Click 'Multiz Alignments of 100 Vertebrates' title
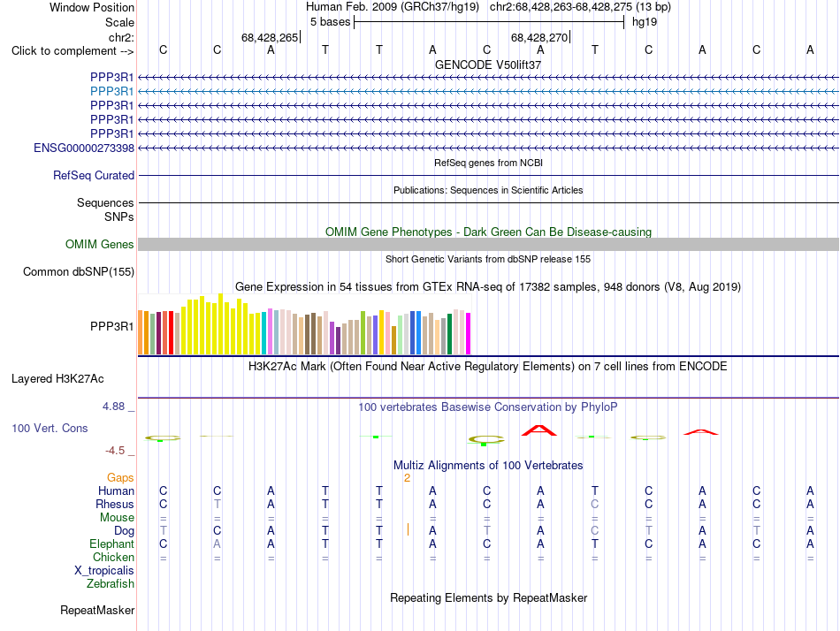This screenshot has height=631, width=840. click(x=488, y=466)
